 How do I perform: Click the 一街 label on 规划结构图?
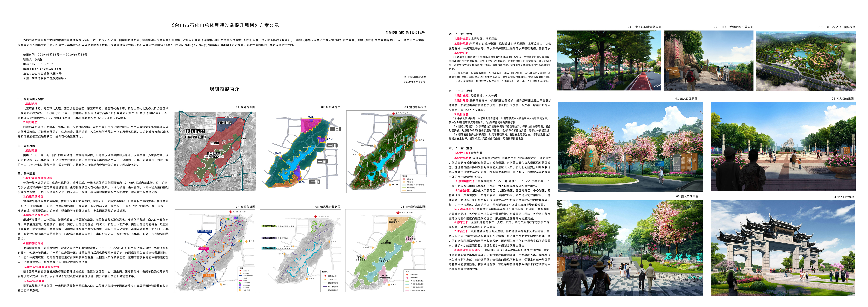coord(315,182)
